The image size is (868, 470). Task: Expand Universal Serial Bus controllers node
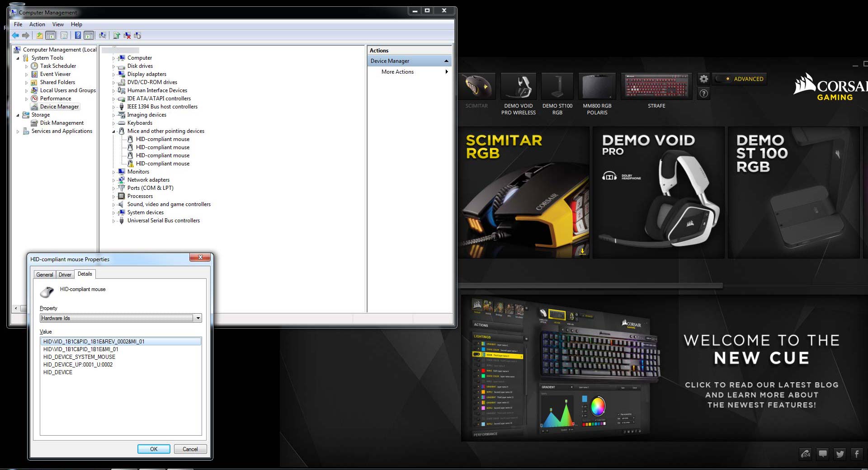point(114,221)
